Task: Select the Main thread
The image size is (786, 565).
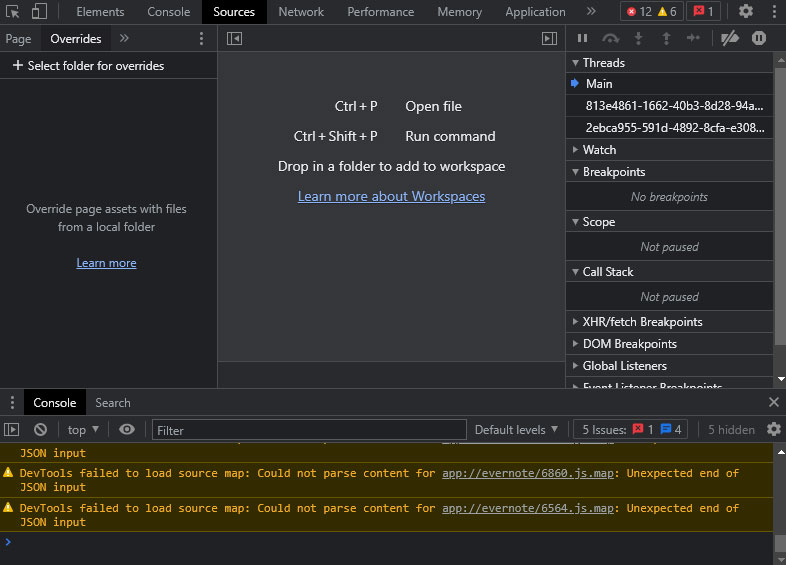Action: click(x=669, y=84)
